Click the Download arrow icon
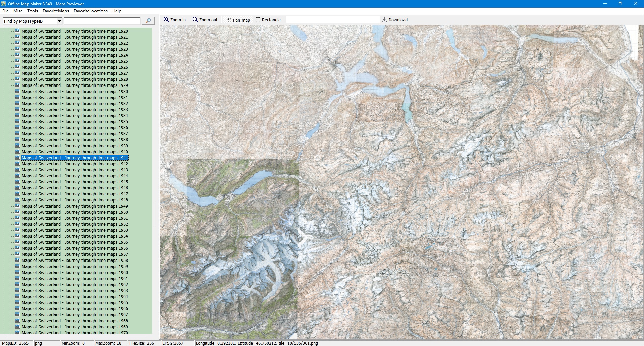 [x=385, y=20]
